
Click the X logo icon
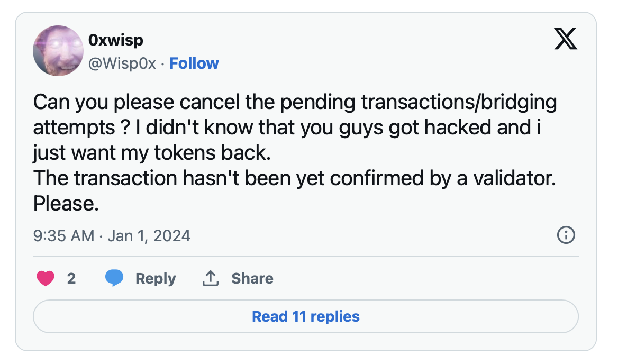coord(565,40)
